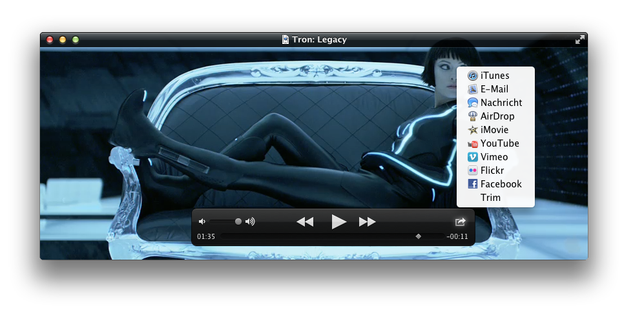Choose Trim from the share menu
This screenshot has width=644, height=312.
[495, 198]
